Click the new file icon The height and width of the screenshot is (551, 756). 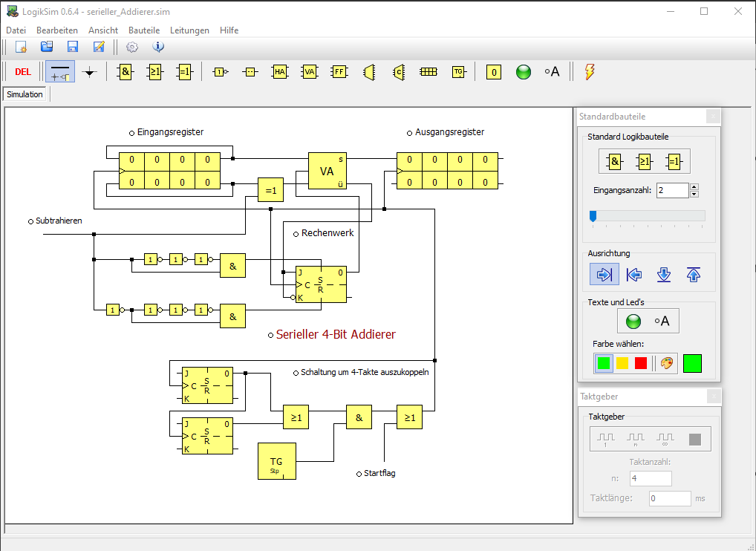pyautogui.click(x=21, y=47)
